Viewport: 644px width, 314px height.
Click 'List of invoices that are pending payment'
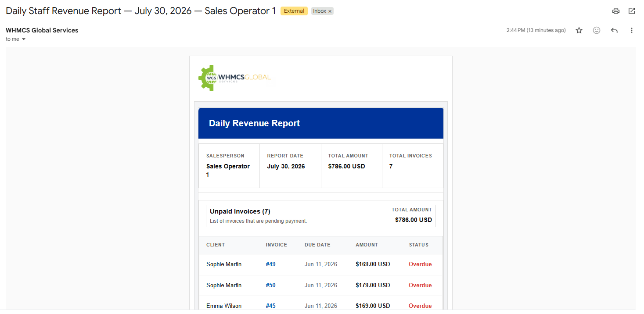click(x=258, y=221)
